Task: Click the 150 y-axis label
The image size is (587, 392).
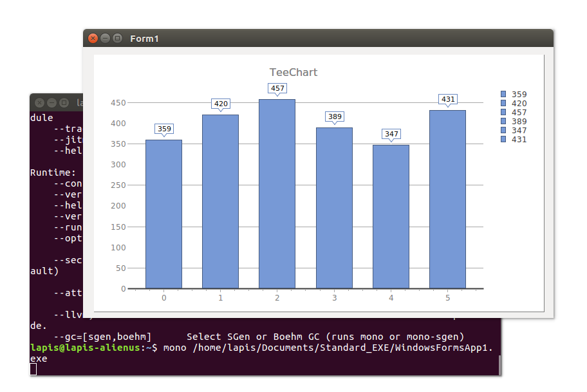Action: coord(118,227)
